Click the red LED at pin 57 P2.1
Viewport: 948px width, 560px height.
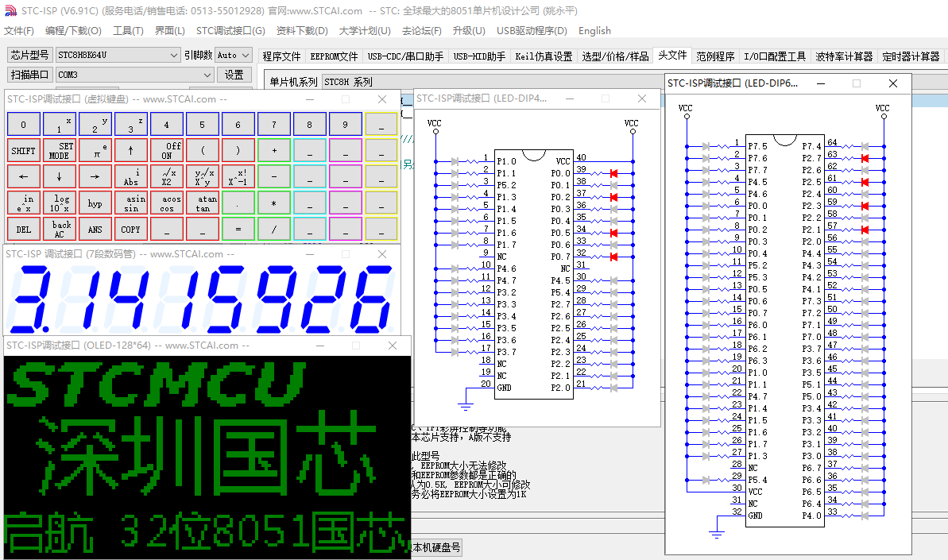coord(865,230)
